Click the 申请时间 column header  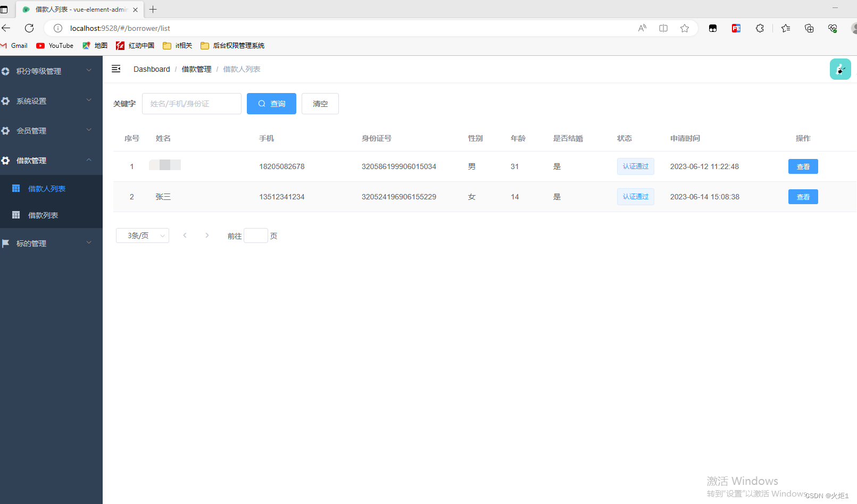tap(685, 138)
